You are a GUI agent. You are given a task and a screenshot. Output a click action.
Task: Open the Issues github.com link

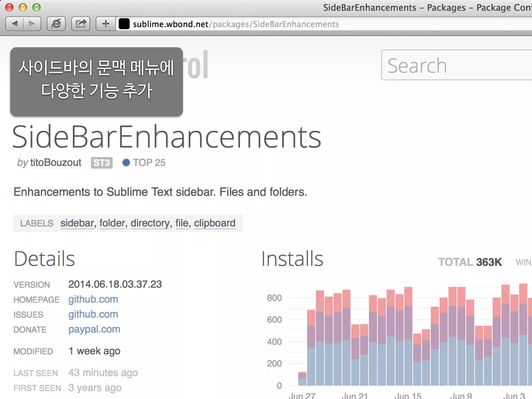(93, 314)
